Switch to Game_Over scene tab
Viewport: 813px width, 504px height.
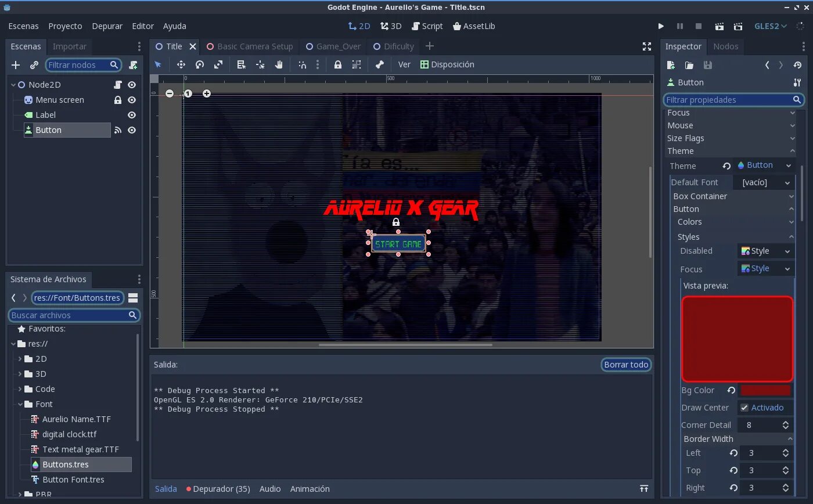tap(333, 46)
